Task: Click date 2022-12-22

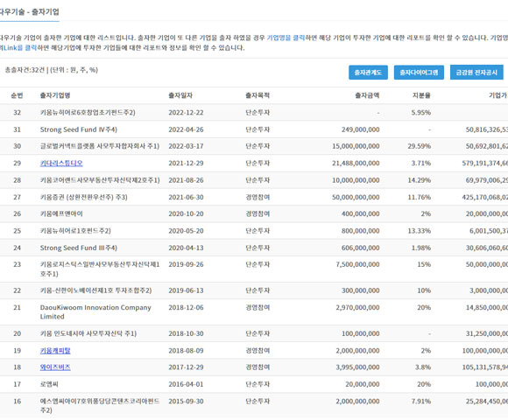Action: pos(186,113)
